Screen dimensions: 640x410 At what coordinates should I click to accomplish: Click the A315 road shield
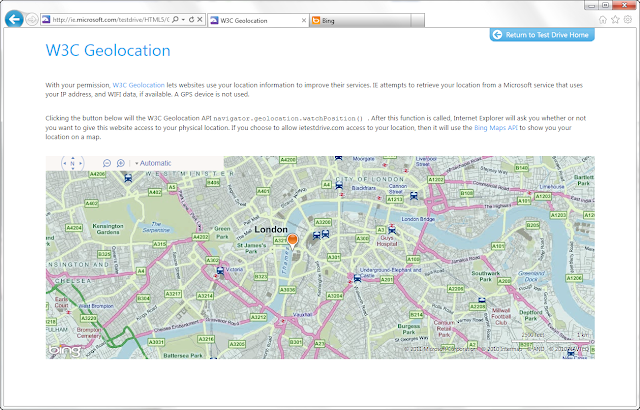160,244
